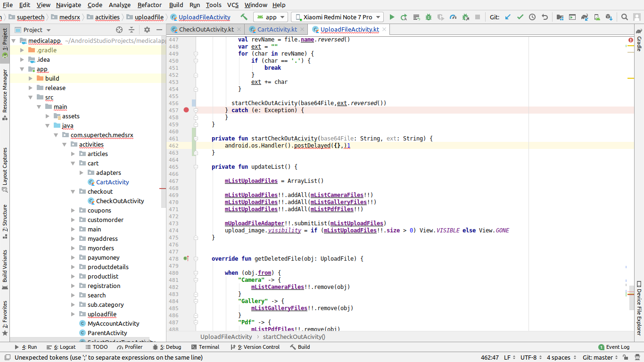The image size is (644, 362).
Task: Open 6: Logcat tool window button
Action: click(61, 347)
